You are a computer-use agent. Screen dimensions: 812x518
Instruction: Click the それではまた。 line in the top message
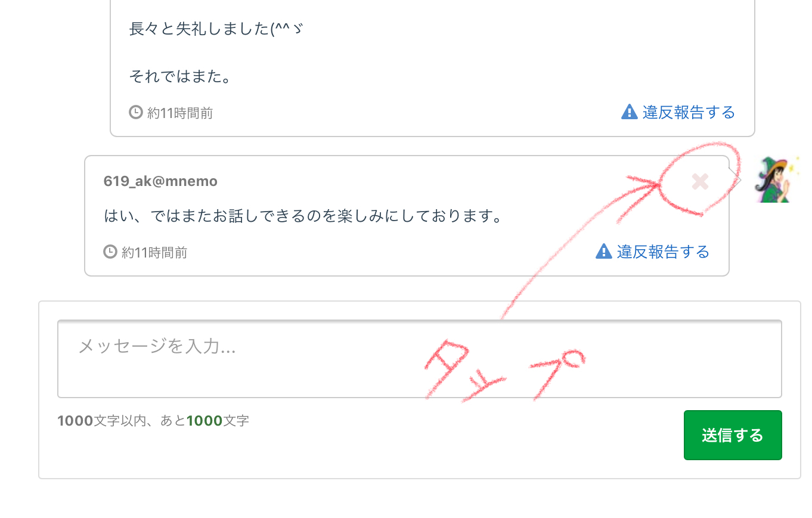pos(180,76)
